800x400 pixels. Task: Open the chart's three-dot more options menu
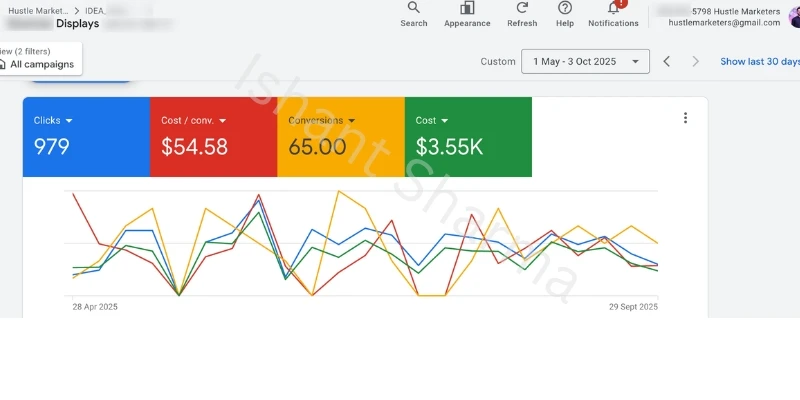685,118
